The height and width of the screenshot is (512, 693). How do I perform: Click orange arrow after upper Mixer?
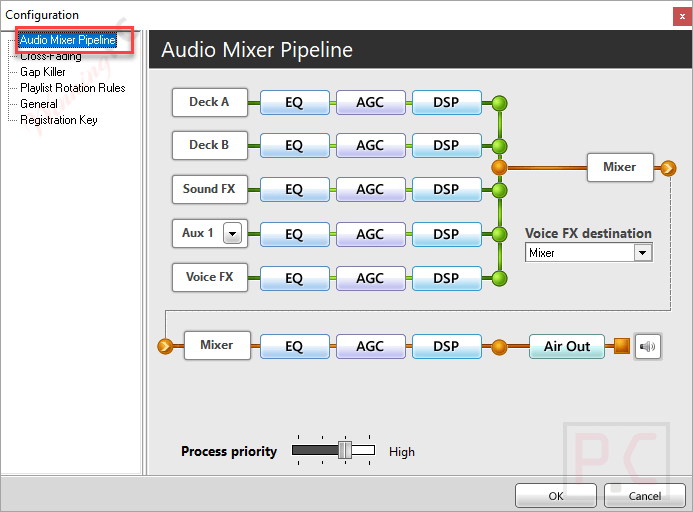point(668,168)
